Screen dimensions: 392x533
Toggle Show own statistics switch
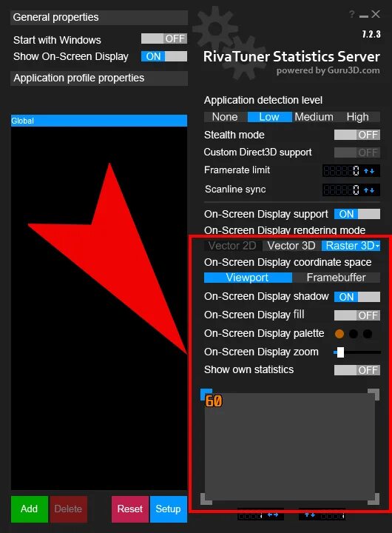pyautogui.click(x=357, y=370)
